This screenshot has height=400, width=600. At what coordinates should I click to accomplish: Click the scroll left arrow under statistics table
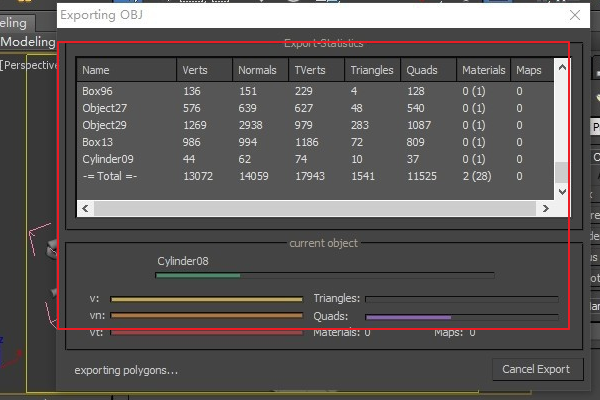pos(86,208)
